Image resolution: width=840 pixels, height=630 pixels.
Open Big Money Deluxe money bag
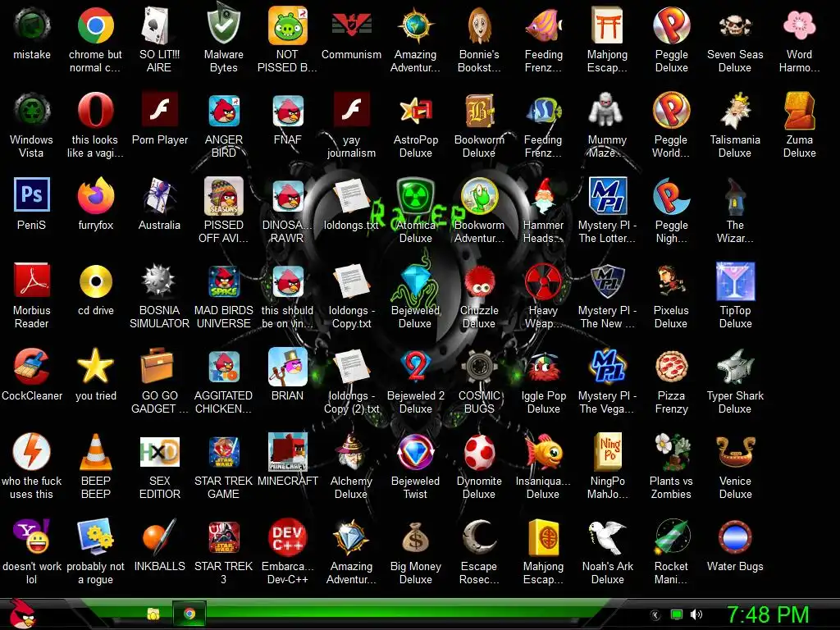tap(415, 536)
